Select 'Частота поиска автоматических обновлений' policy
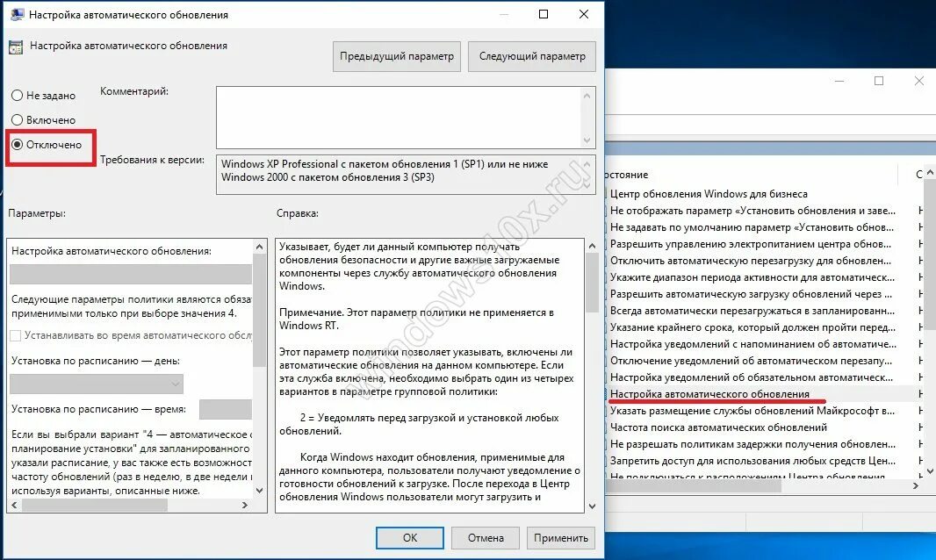This screenshot has height=560, width=936. pyautogui.click(x=719, y=427)
